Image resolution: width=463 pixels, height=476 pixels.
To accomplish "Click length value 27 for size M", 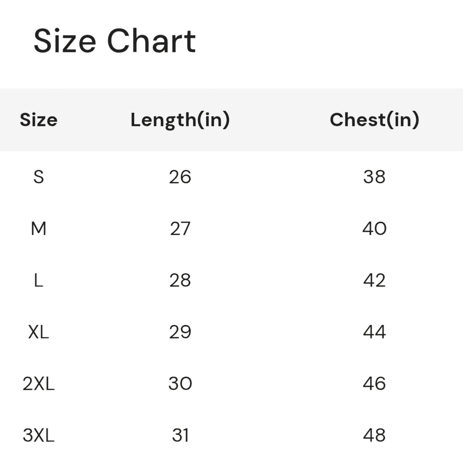I will (180, 229).
